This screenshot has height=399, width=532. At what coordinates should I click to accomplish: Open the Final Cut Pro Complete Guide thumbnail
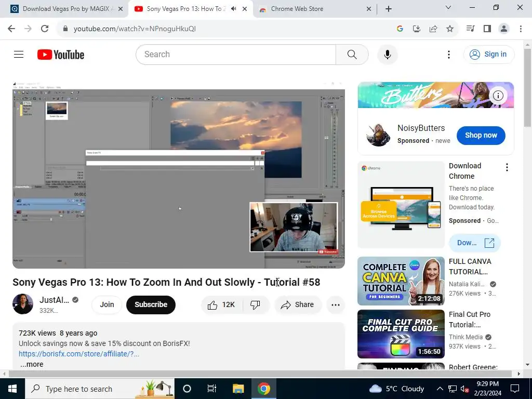pyautogui.click(x=401, y=334)
